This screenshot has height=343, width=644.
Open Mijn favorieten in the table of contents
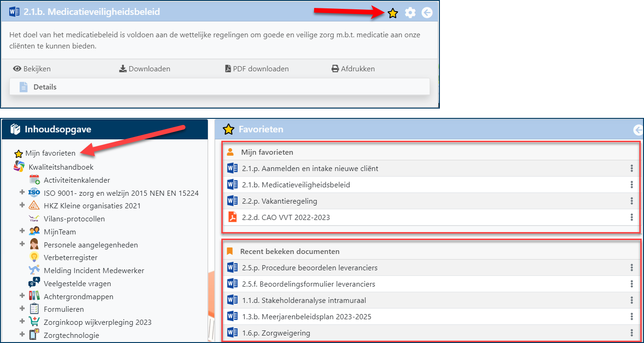50,153
